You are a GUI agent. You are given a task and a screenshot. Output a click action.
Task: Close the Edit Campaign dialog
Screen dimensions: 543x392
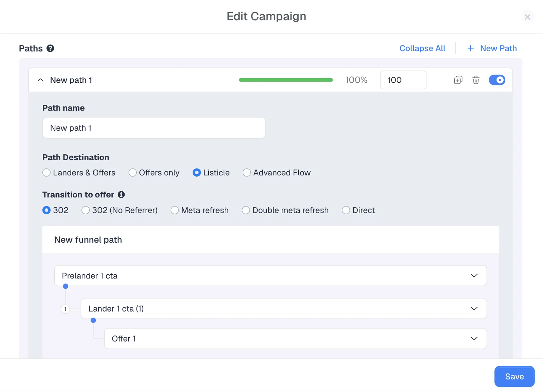tap(527, 17)
